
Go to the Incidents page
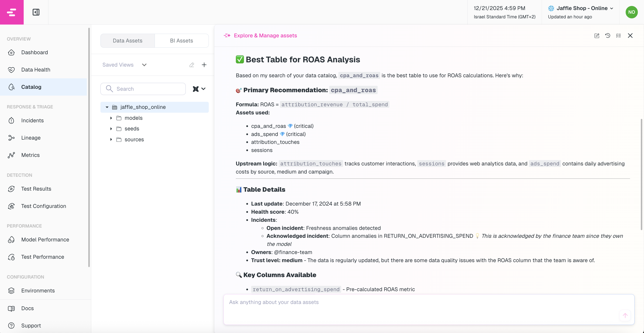(x=32, y=120)
